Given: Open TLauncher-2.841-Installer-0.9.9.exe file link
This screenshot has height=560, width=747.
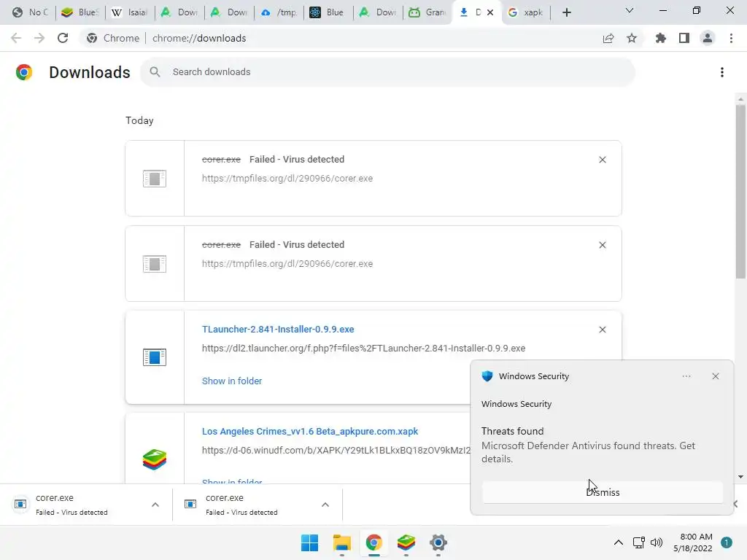Looking at the screenshot, I should (278, 329).
